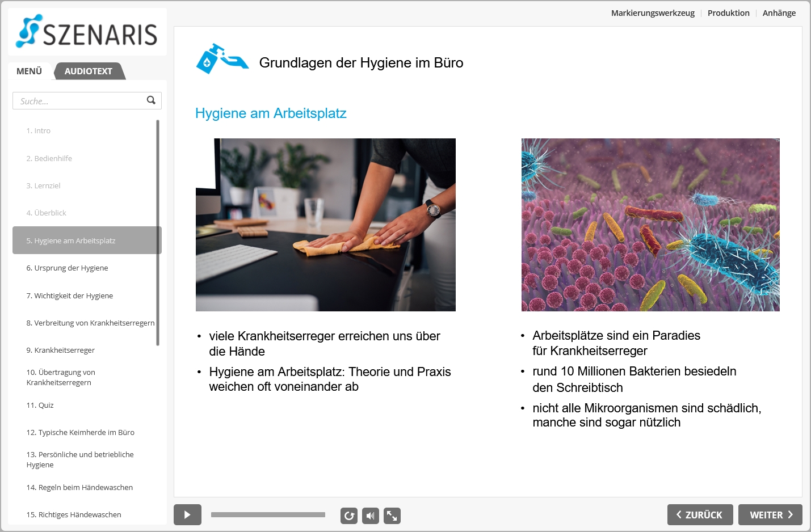Click the menu list scrollbar

click(158, 233)
